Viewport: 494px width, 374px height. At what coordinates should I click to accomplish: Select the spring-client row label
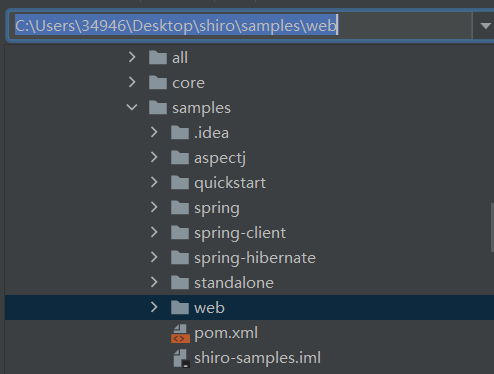pyautogui.click(x=240, y=233)
